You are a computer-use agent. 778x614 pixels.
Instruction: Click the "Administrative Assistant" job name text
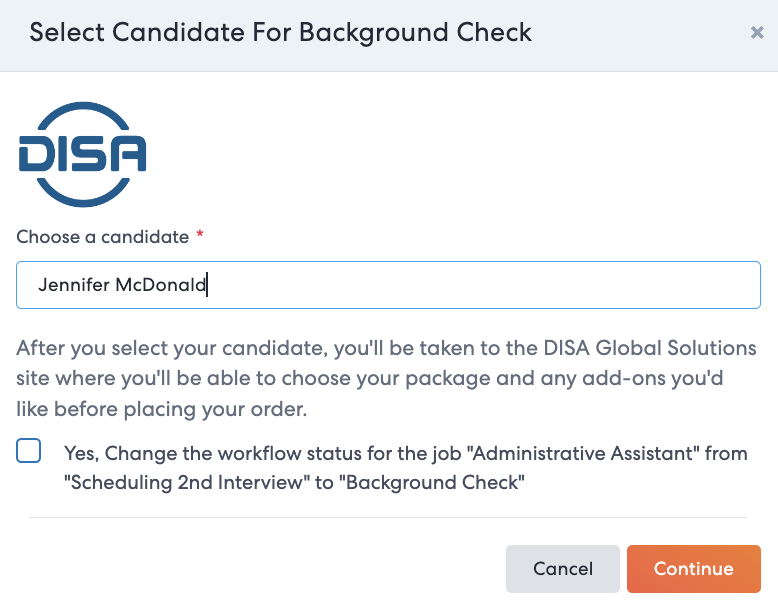pos(584,453)
